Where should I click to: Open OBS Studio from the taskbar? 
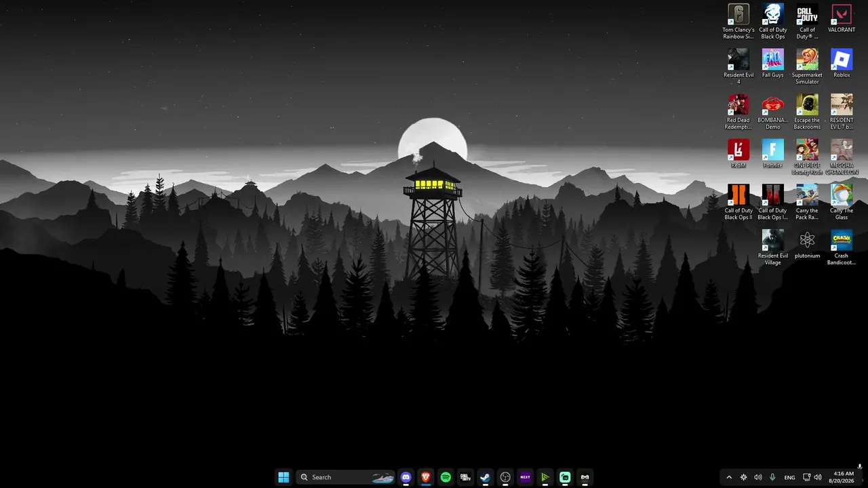(505, 477)
